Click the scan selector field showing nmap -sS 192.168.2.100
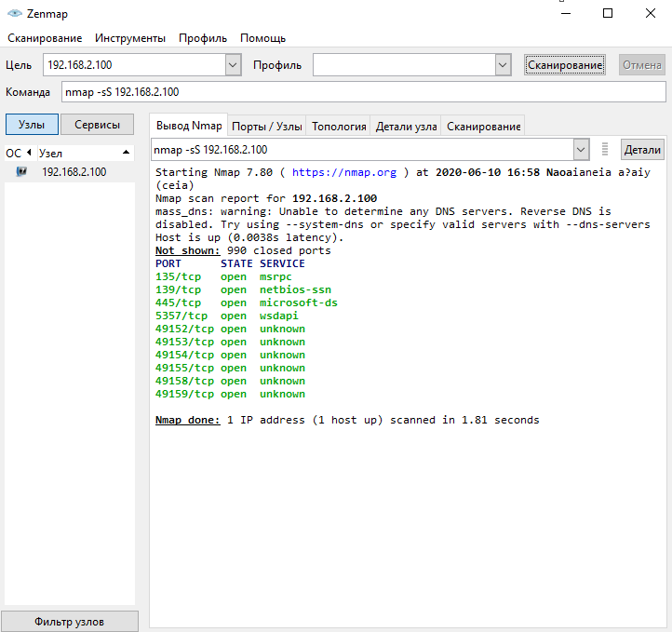 pos(363,150)
